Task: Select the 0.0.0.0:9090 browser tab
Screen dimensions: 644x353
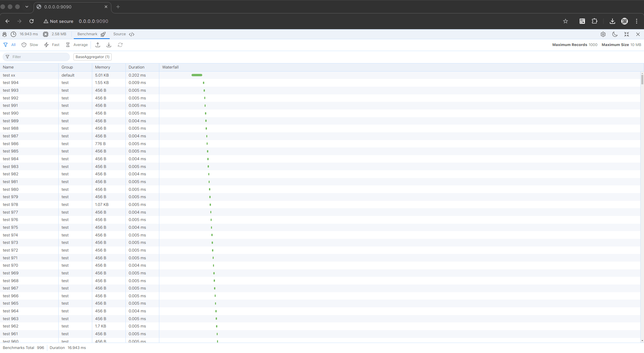Action: 72,7
